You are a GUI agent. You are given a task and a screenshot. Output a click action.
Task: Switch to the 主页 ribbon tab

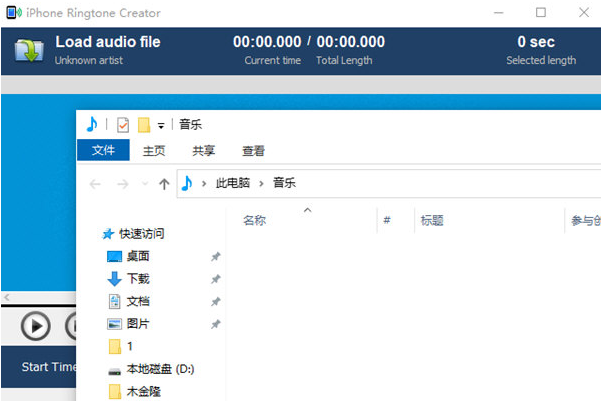click(154, 151)
